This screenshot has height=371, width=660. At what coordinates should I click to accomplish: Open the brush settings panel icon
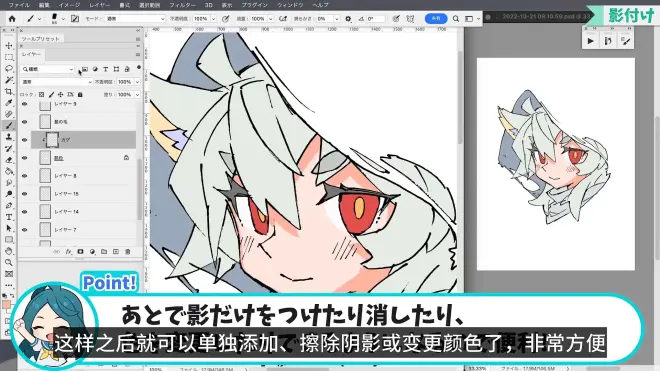point(75,19)
